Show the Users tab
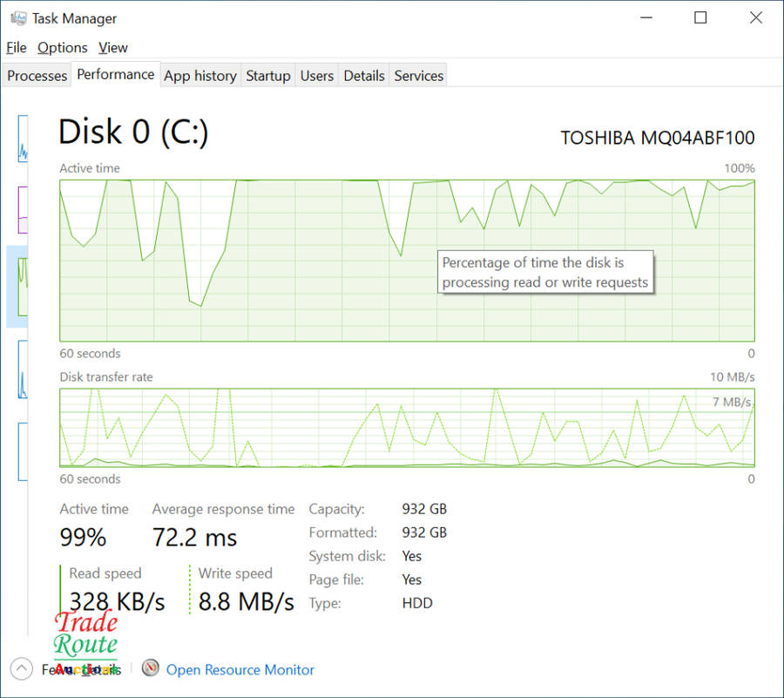 click(317, 76)
